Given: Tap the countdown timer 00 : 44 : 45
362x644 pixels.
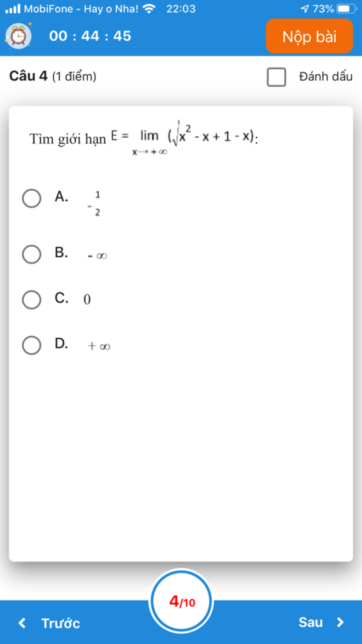Looking at the screenshot, I should coord(90,36).
